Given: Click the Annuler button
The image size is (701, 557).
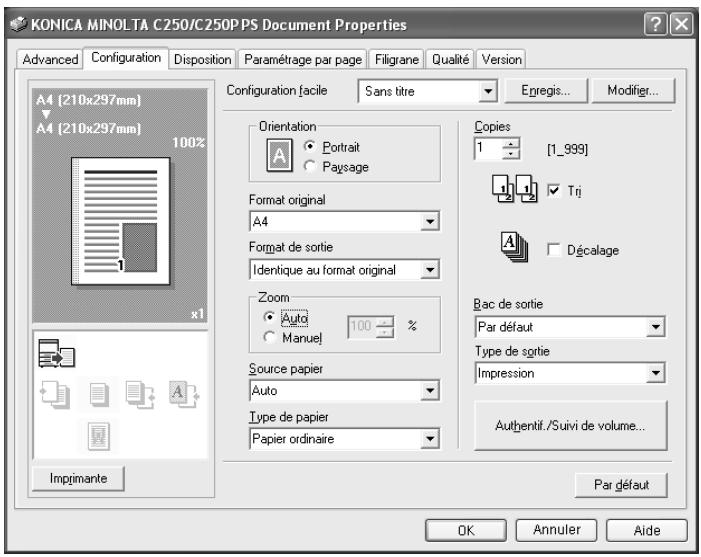Looking at the screenshot, I should 557,530.
